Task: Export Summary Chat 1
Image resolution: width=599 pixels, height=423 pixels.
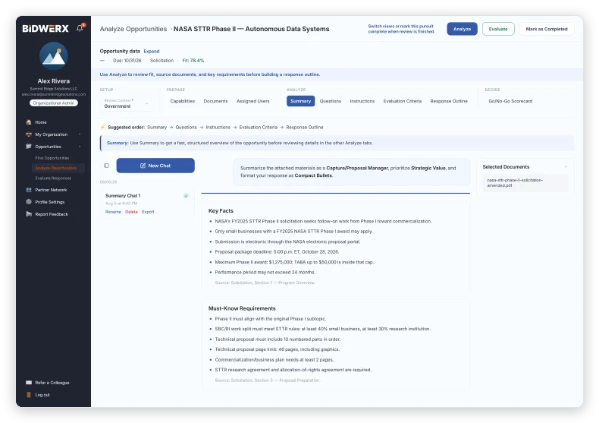Action: [x=148, y=212]
